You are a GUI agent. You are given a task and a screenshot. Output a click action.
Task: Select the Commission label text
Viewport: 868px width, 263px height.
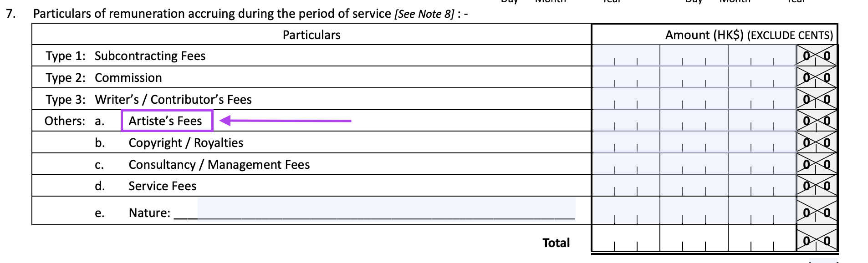(128, 78)
